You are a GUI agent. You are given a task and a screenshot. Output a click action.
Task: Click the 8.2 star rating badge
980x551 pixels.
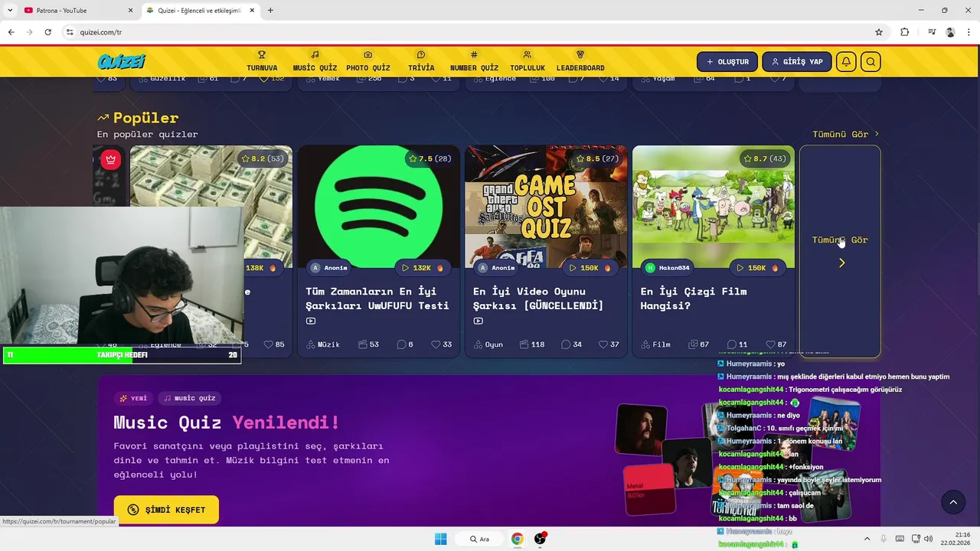coord(263,158)
